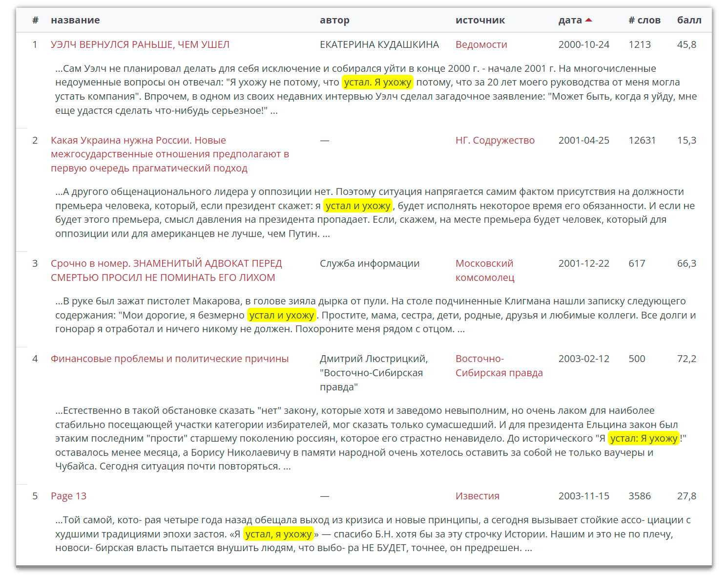Click the red sort arrow next to 'дата'
The image size is (728, 577).
(x=588, y=20)
